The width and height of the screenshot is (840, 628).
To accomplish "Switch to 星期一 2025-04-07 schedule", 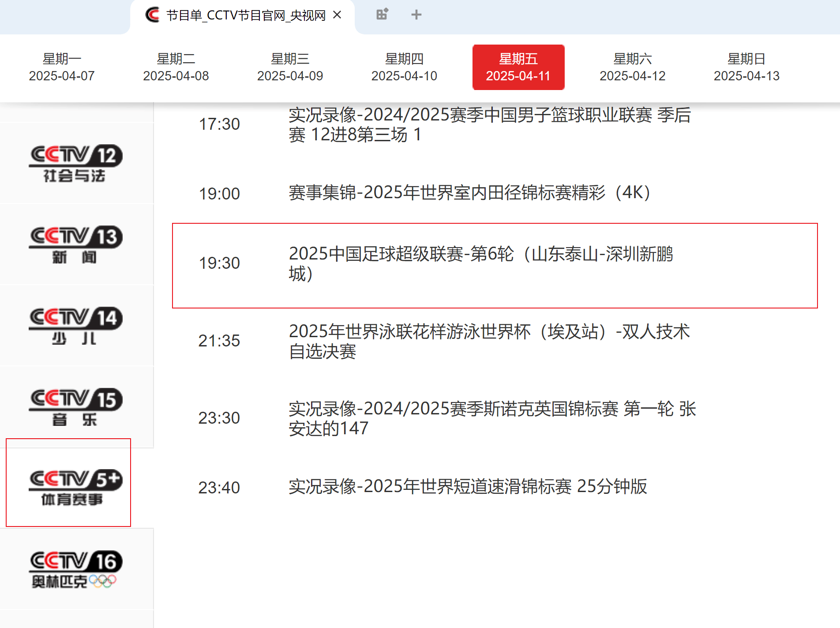I will point(62,67).
